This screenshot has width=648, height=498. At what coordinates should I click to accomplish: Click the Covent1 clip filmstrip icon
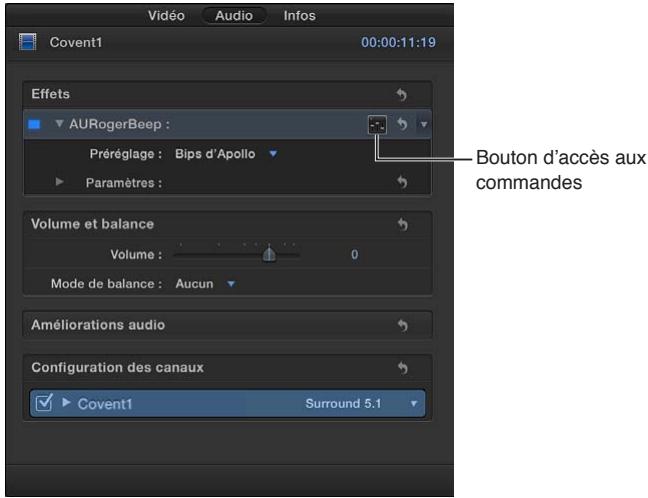click(27, 42)
